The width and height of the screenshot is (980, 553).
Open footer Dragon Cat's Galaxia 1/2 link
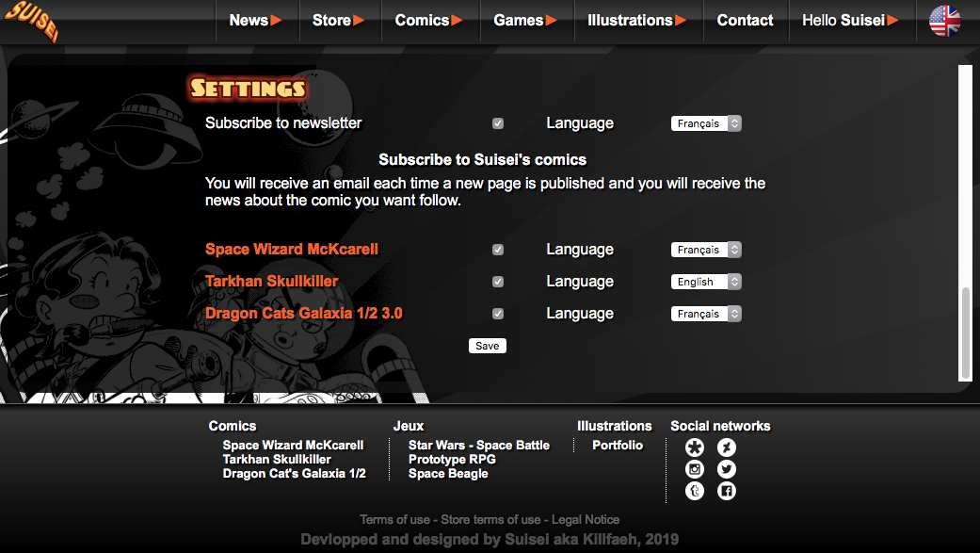click(x=295, y=474)
